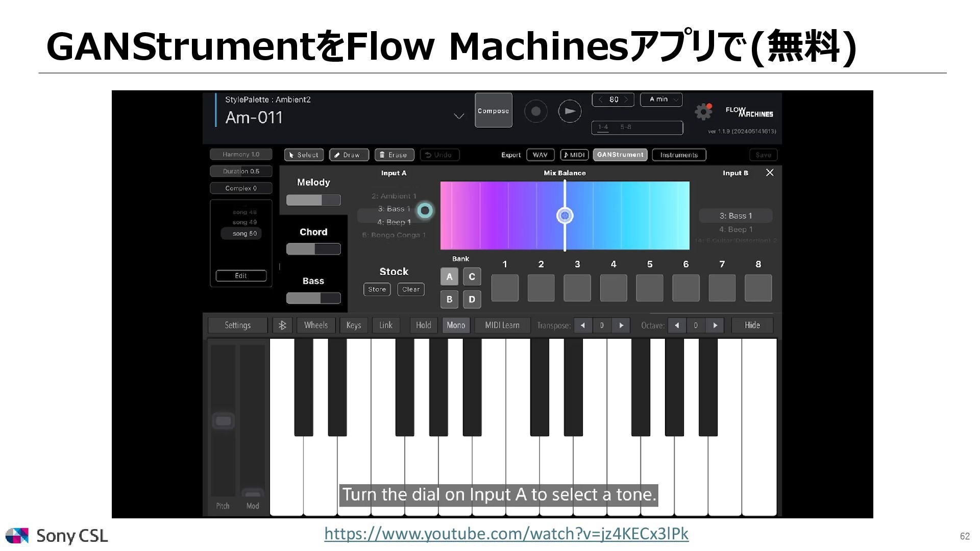The height and width of the screenshot is (551, 980).
Task: Select song 49 in the list
Action: coord(244,222)
